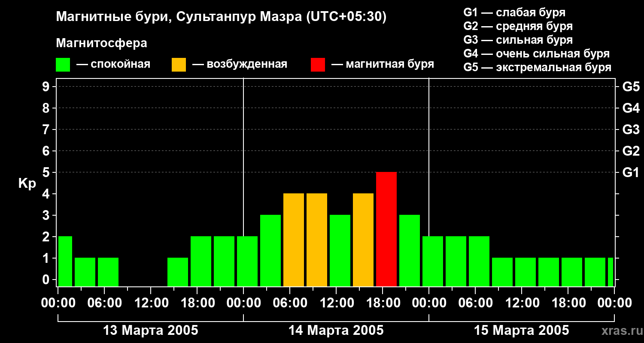Select the red Kp 5 storm bar
Image resolution: width=644 pixels, height=343 pixels.
click(386, 229)
